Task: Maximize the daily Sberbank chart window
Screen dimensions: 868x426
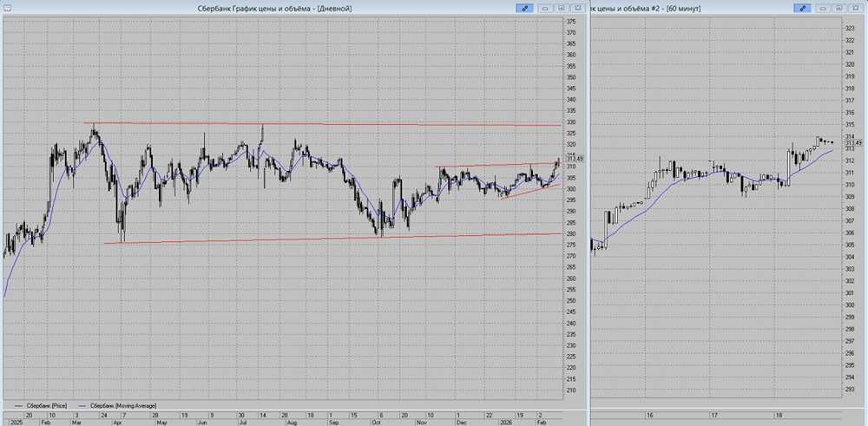Action: tap(562, 8)
